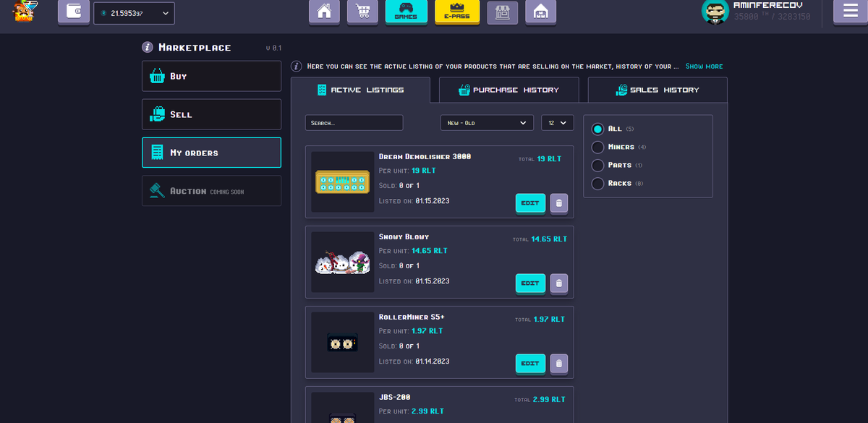Image resolution: width=868 pixels, height=423 pixels.
Task: Click the storage house icon in header
Action: [540, 12]
